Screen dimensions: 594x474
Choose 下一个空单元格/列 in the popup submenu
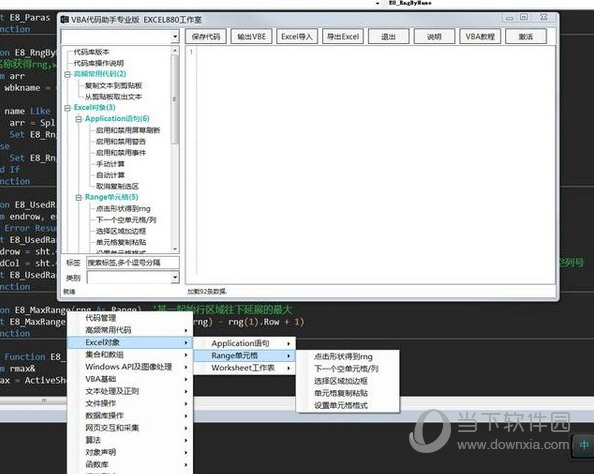[x=348, y=369]
